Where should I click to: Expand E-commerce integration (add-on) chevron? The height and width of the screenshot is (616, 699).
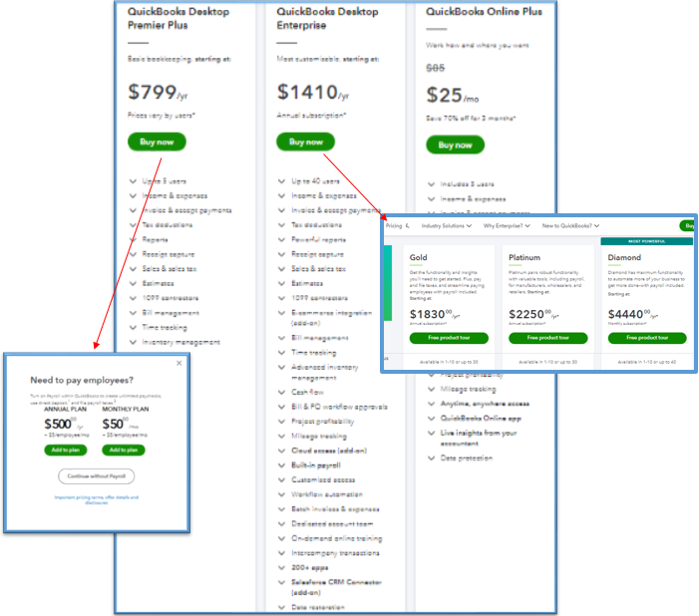(282, 313)
